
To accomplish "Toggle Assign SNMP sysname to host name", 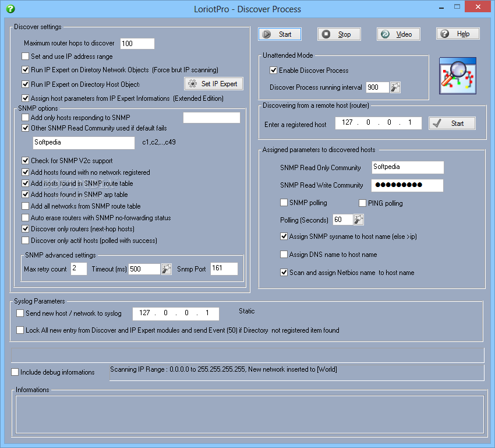I will coord(284,236).
